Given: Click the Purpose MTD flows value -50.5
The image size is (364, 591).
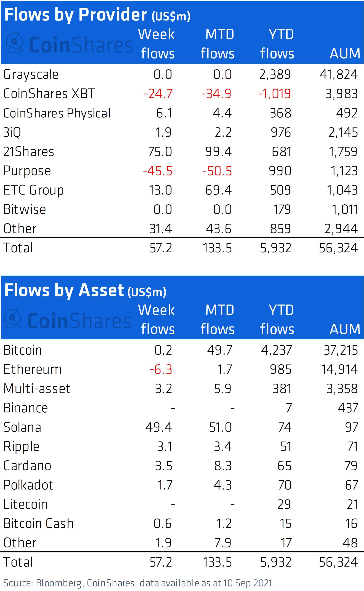Looking at the screenshot, I should 217,171.
